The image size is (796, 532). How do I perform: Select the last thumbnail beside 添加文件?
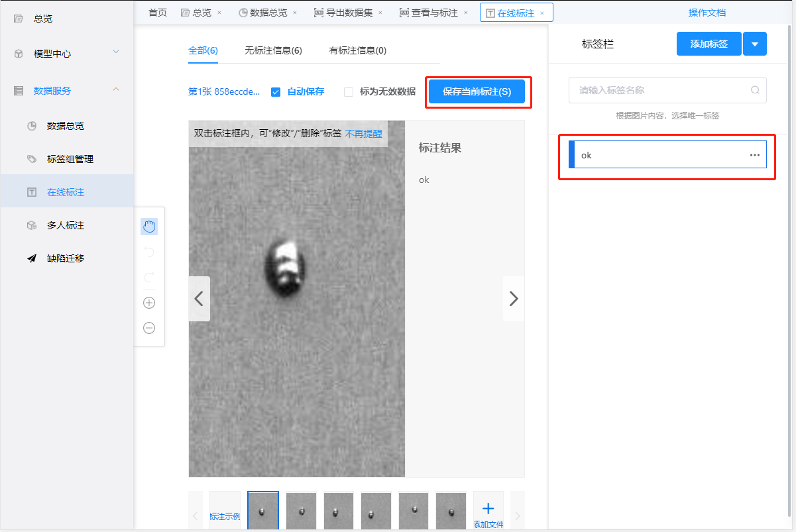coord(451,511)
